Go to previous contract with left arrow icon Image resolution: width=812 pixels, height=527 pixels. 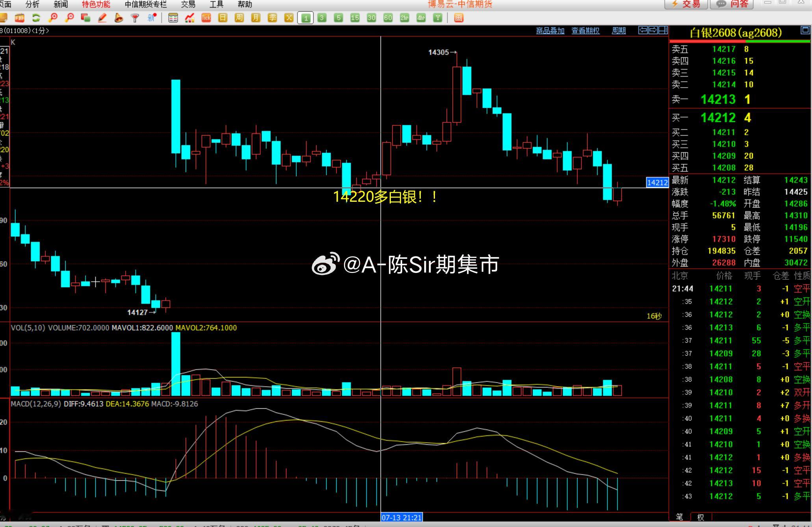pos(643,30)
